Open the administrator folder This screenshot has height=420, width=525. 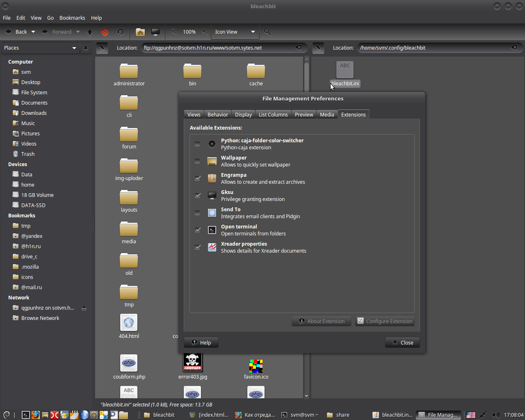[129, 75]
